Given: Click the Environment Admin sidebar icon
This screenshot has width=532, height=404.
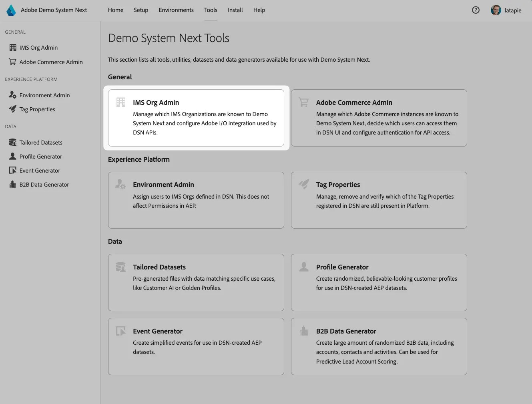Looking at the screenshot, I should point(13,95).
